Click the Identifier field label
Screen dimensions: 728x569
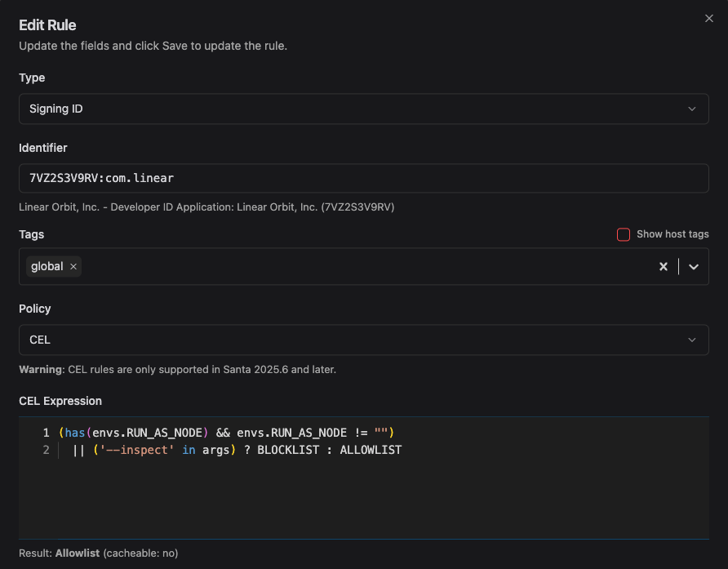click(x=43, y=148)
